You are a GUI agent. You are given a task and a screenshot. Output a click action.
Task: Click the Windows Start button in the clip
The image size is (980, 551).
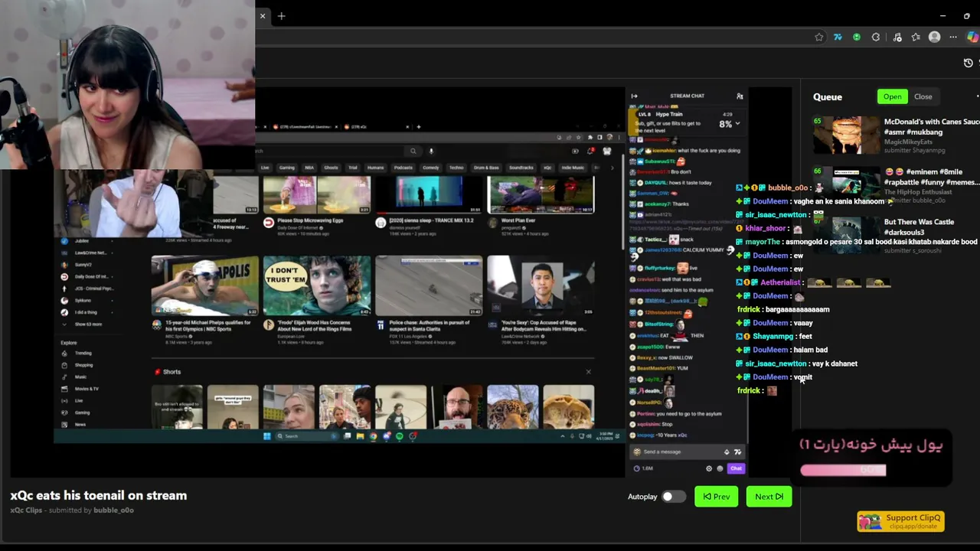(x=267, y=436)
